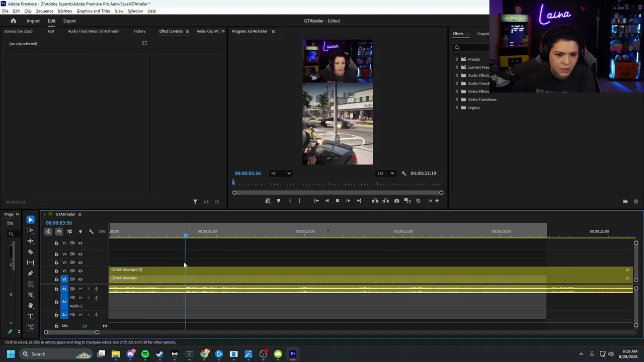This screenshot has width=644, height=362.
Task: Step back one frame
Action: [327, 201]
